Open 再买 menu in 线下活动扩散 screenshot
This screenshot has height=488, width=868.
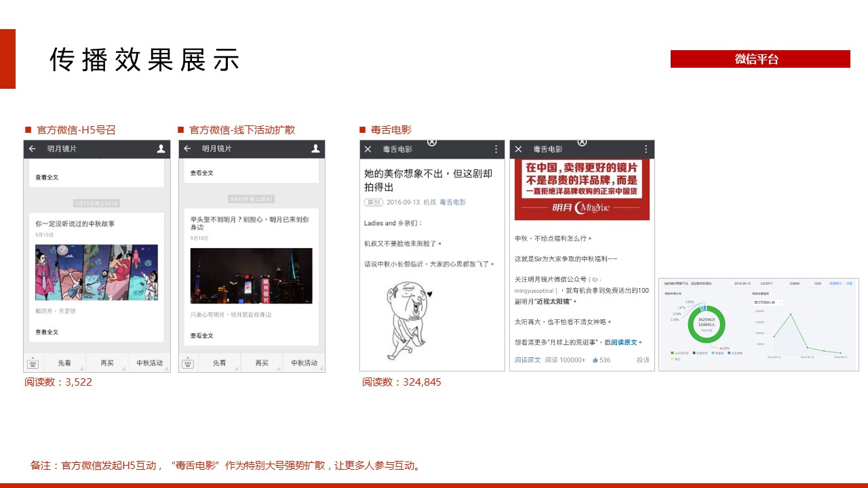tap(262, 363)
